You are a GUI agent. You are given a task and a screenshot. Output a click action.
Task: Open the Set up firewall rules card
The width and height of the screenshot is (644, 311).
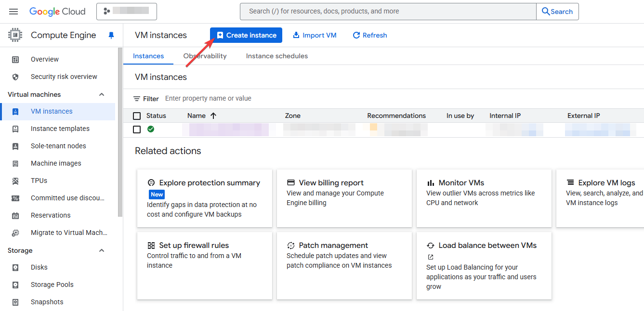click(205, 266)
